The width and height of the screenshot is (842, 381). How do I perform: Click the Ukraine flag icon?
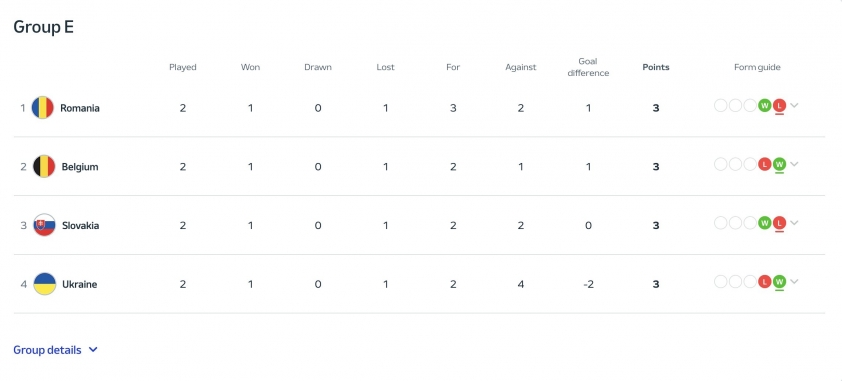click(44, 284)
